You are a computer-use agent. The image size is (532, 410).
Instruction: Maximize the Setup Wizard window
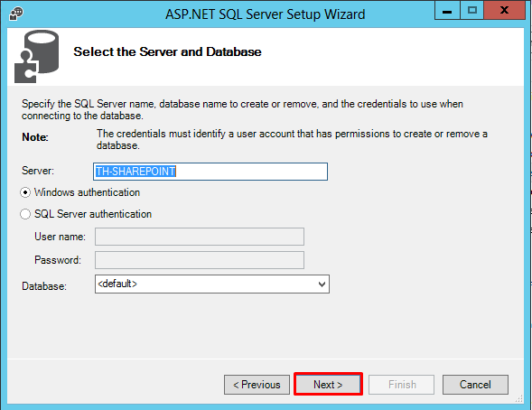[x=471, y=10]
